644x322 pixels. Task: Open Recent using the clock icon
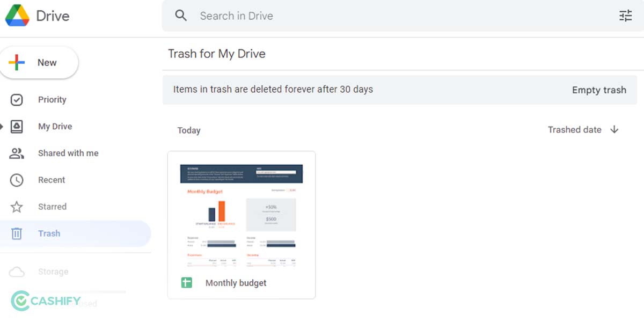pos(18,180)
